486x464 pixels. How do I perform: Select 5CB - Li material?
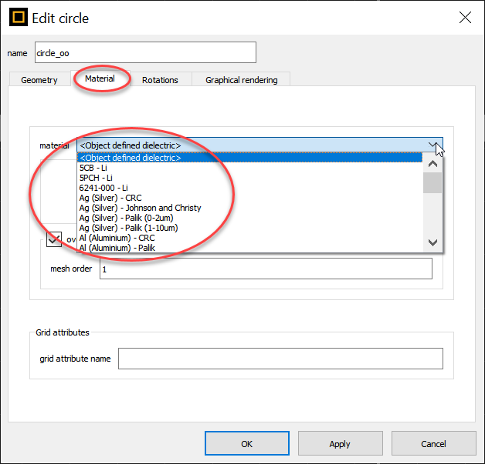pyautogui.click(x=250, y=168)
